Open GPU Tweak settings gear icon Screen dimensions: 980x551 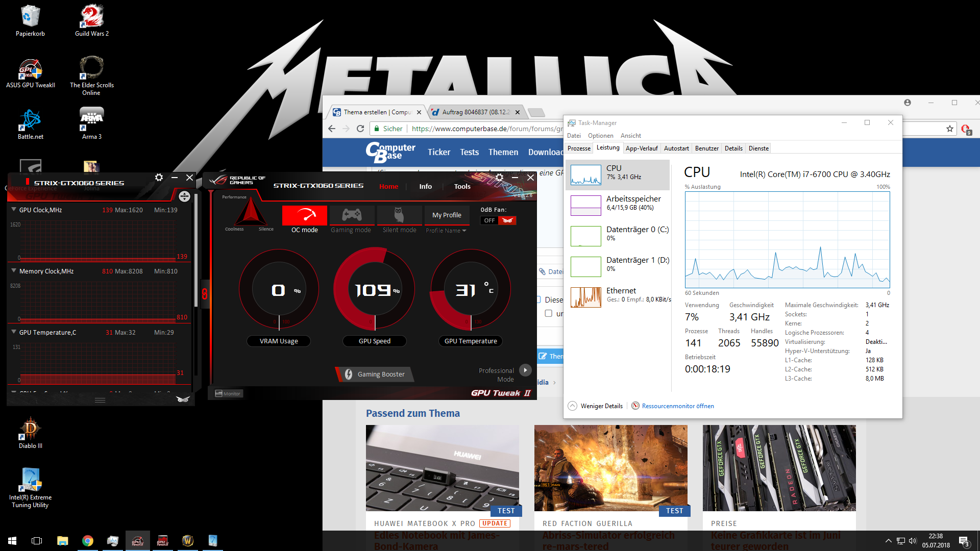[x=499, y=178]
